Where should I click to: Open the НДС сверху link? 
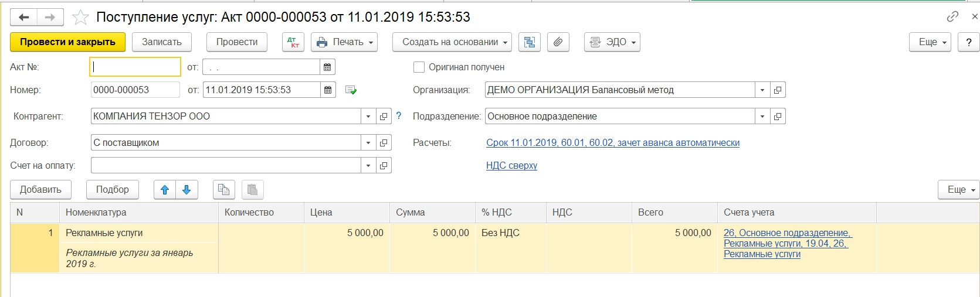[x=511, y=166]
